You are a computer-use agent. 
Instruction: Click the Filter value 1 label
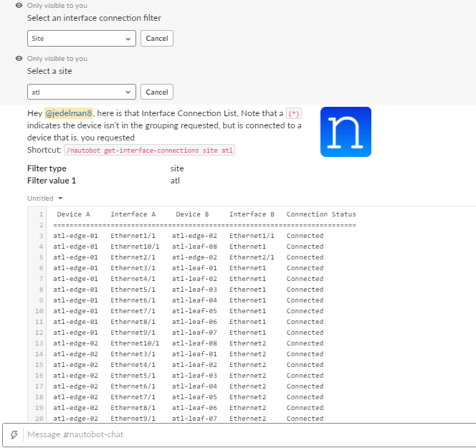52,181
